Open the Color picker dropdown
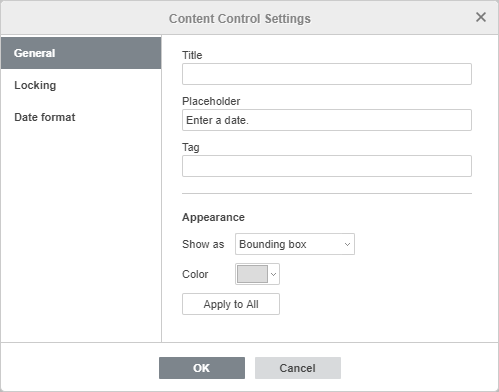Screen dimensions: 499x392 pyautogui.click(x=257, y=274)
